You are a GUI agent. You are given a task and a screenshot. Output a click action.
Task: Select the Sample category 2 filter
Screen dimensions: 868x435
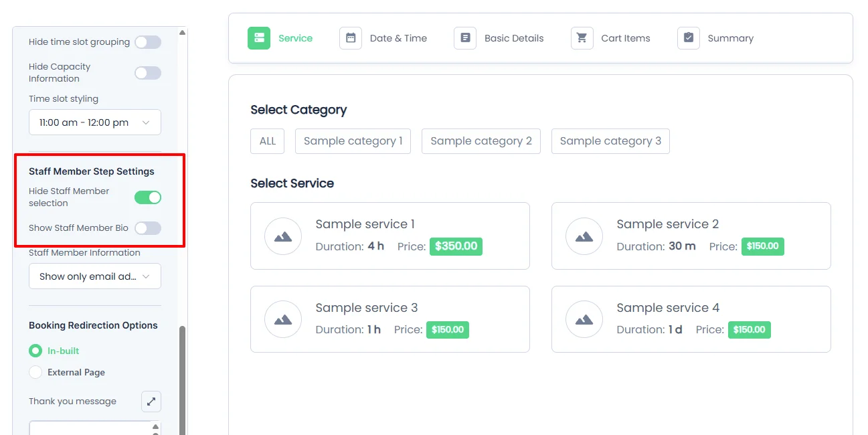click(x=481, y=141)
